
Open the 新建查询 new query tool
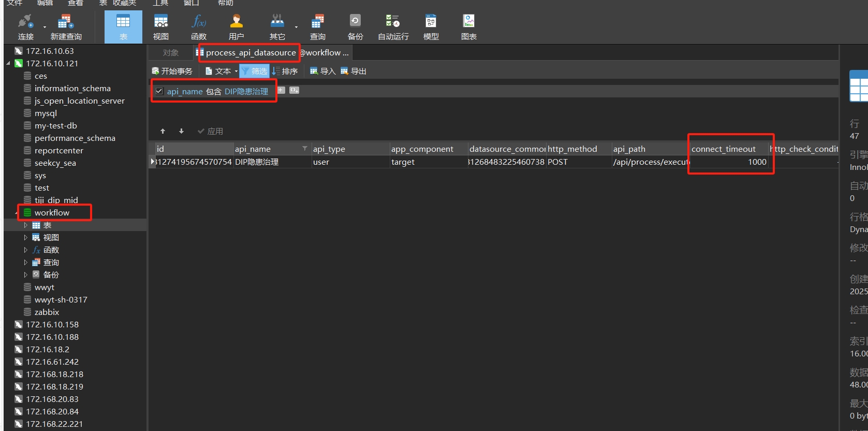pyautogui.click(x=66, y=27)
